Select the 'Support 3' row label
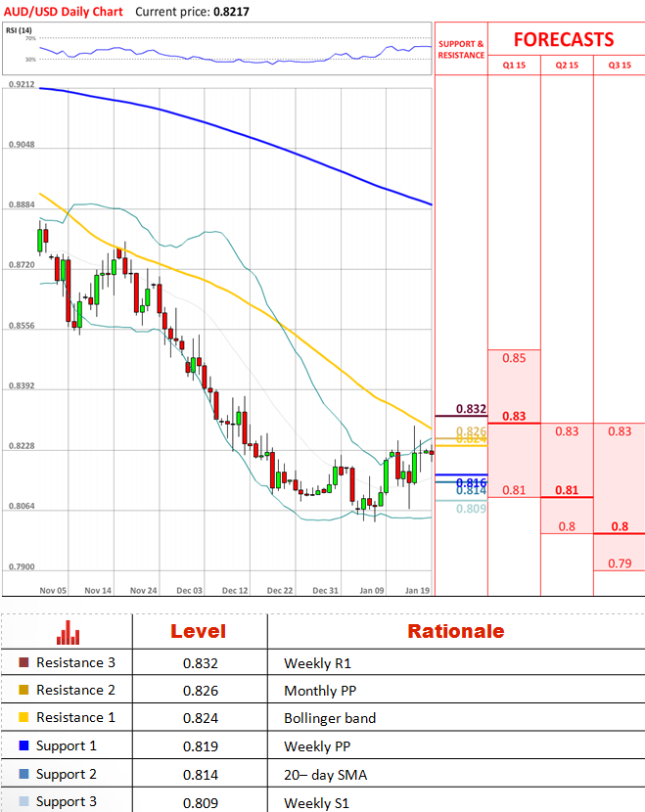Image resolution: width=645 pixels, height=812 pixels. point(67,802)
